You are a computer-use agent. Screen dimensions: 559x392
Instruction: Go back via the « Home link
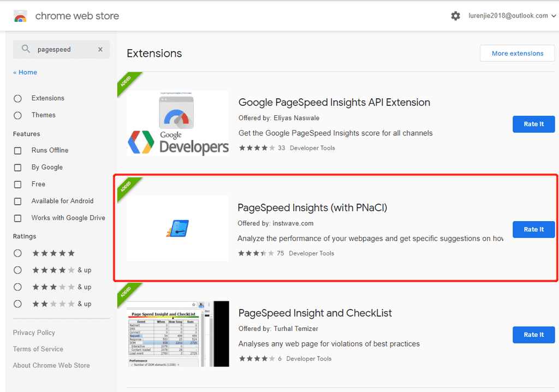(25, 72)
